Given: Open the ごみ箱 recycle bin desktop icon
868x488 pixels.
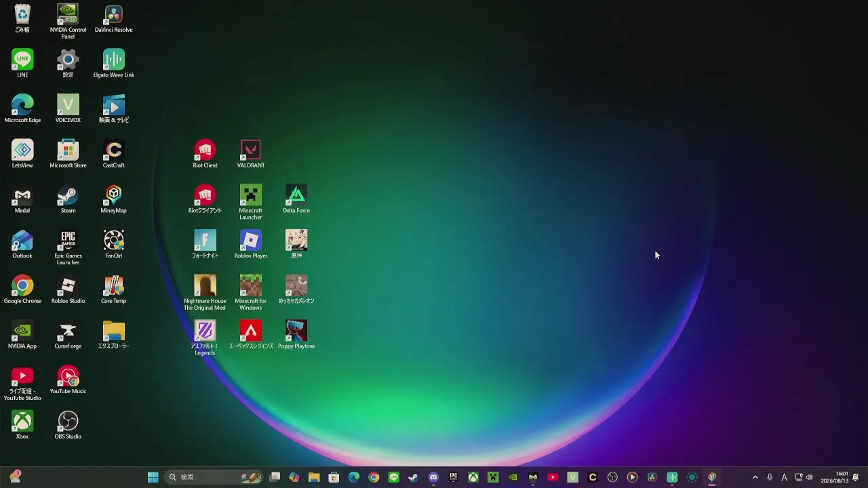Looking at the screenshot, I should point(22,19).
